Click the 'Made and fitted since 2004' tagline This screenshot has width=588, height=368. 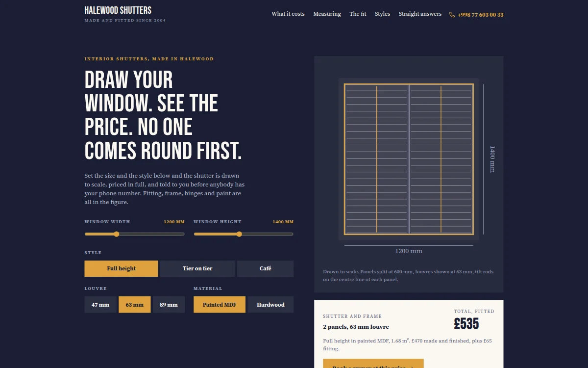coord(125,21)
